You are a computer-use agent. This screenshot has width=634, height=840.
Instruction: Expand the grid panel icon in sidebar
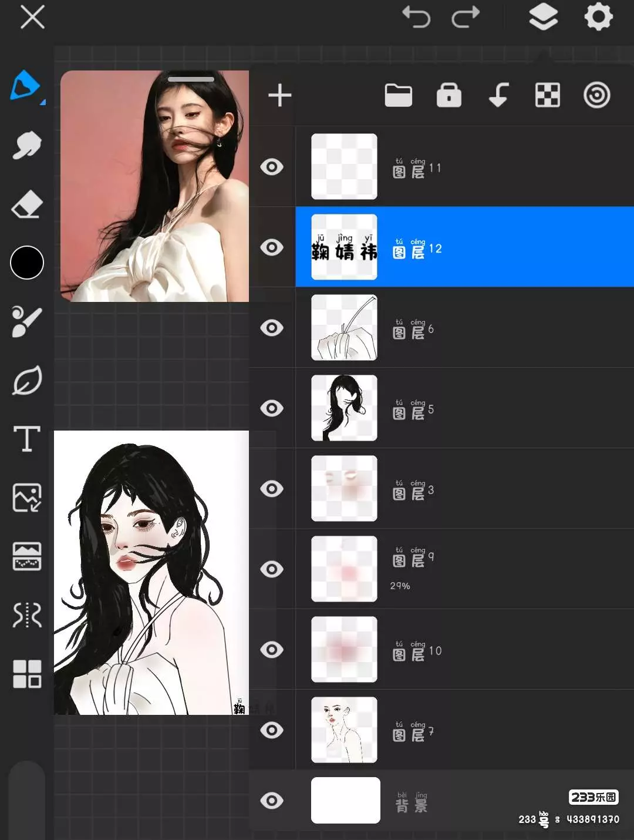click(x=27, y=674)
